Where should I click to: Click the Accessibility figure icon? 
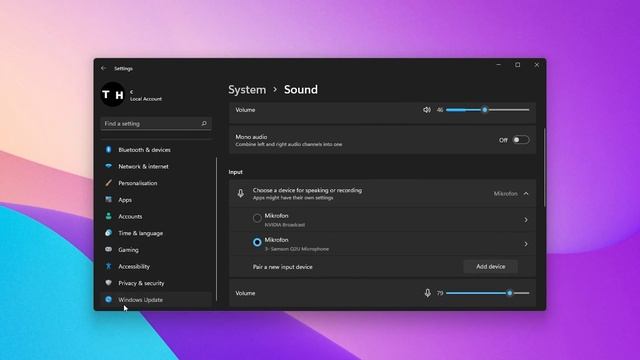[x=109, y=266]
